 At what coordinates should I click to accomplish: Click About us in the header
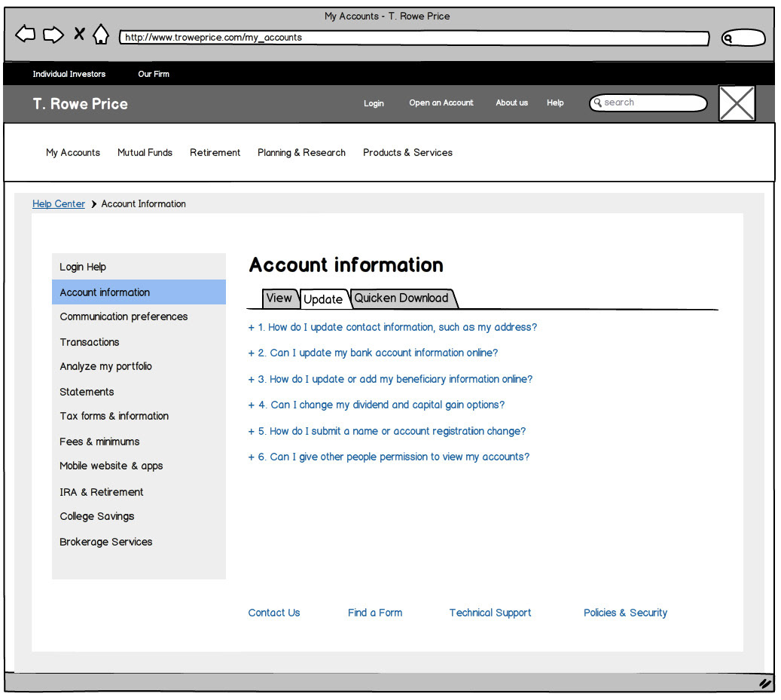(x=511, y=102)
